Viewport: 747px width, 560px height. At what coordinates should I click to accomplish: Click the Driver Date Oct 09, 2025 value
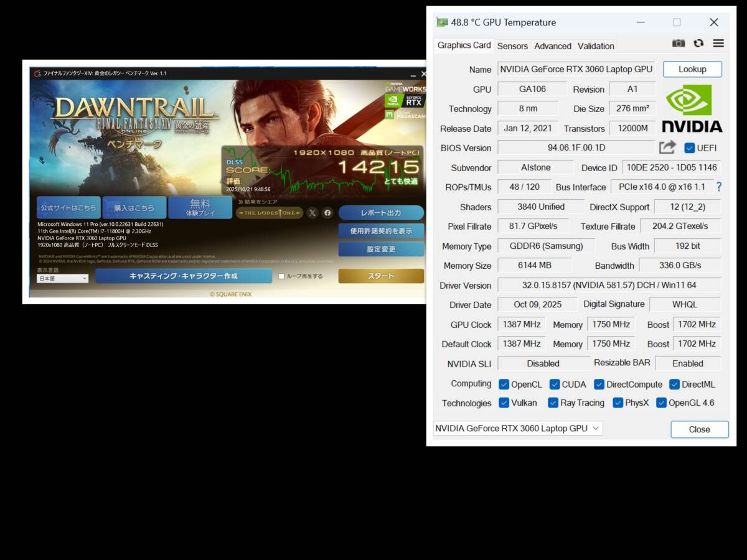click(x=537, y=304)
